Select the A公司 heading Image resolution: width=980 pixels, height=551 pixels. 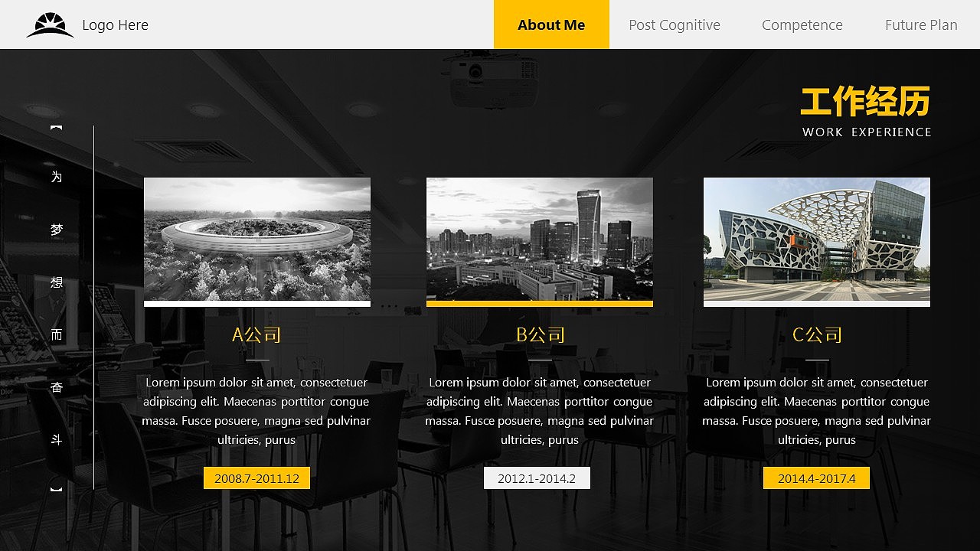click(256, 334)
